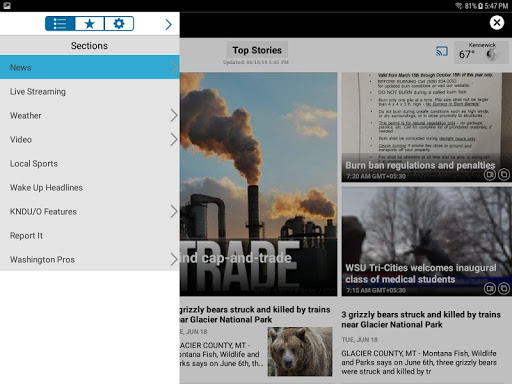Select Live Streaming in the sections list
Screen dimensions: 512x384
pyautogui.click(x=90, y=91)
